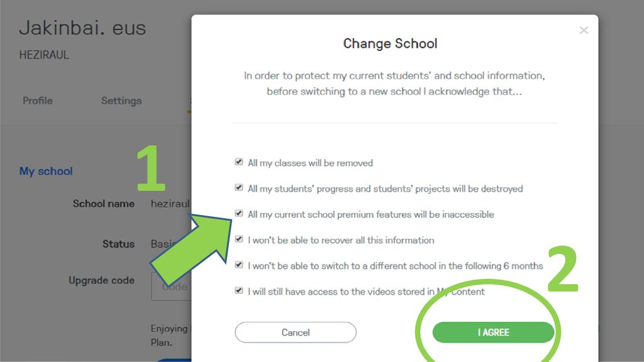Viewport: 644px width, 362px height.
Task: Click the green number 1 annotation
Action: tap(151, 168)
